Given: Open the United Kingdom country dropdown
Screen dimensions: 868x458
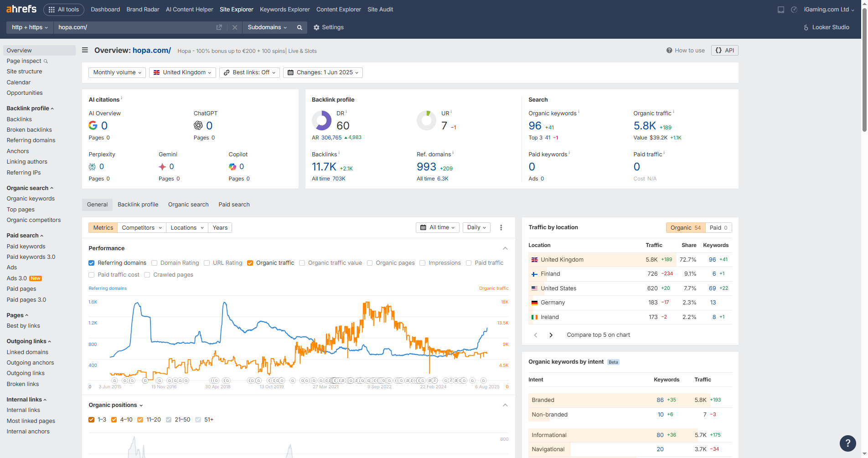Looking at the screenshot, I should click(x=182, y=72).
